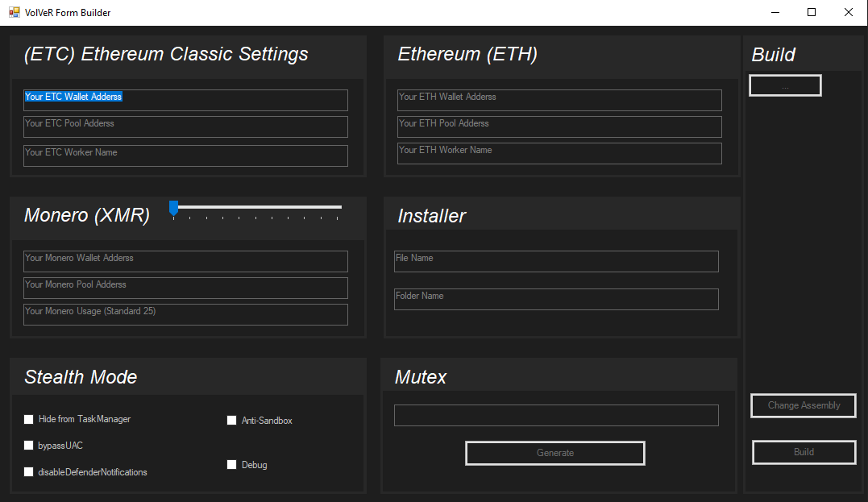Focus the Your Monero Pool Adderss field
Viewport: 868px width, 502px height.
[x=185, y=288]
